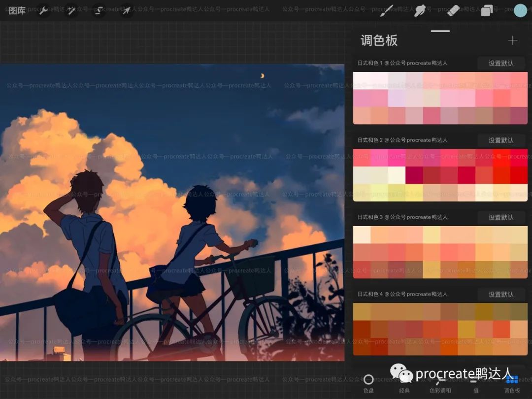This screenshot has width=532, height=399.
Task: Activate the Selection S-shaped tool
Action: click(99, 11)
